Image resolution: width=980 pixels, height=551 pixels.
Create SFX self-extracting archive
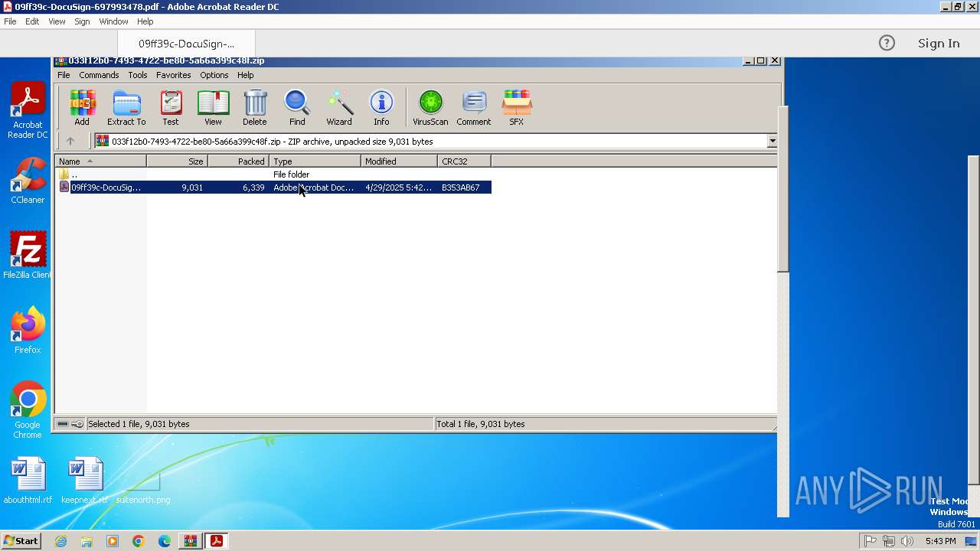517,107
